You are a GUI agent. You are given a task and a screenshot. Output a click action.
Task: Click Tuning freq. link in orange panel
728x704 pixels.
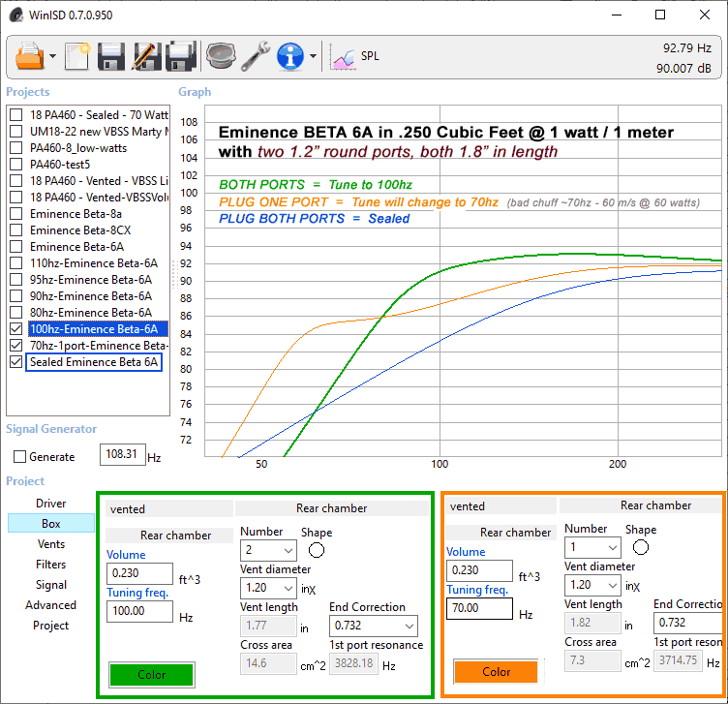[x=477, y=590]
